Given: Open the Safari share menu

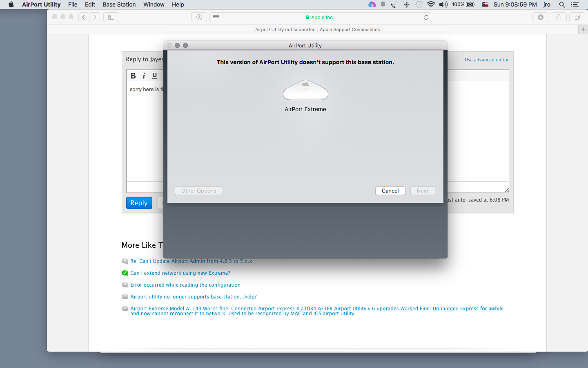Looking at the screenshot, I should [x=559, y=17].
